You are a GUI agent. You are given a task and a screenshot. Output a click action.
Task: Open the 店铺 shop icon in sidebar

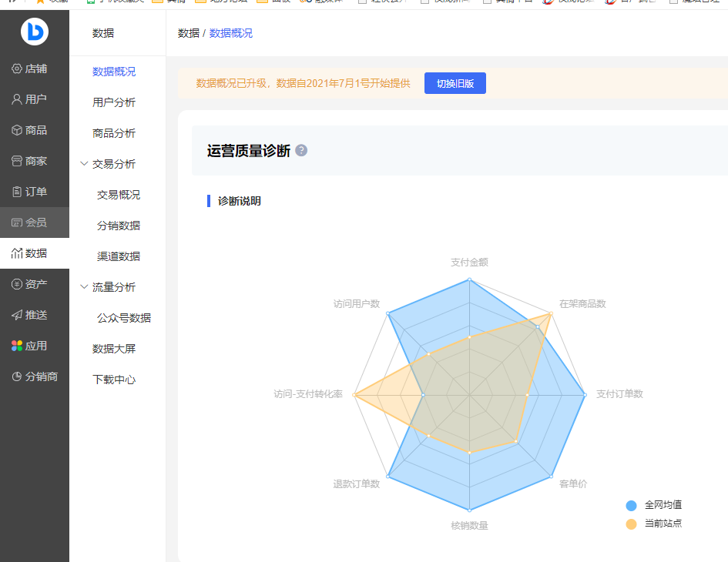click(17, 69)
